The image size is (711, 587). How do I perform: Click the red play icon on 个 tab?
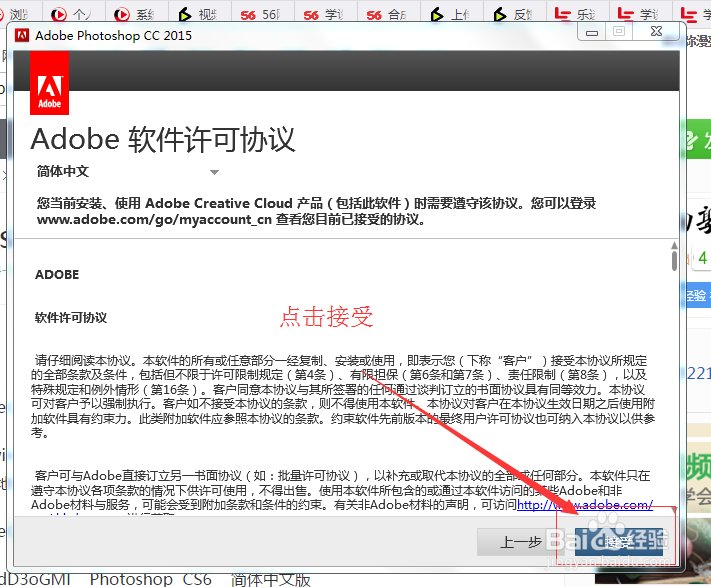[x=58, y=15]
